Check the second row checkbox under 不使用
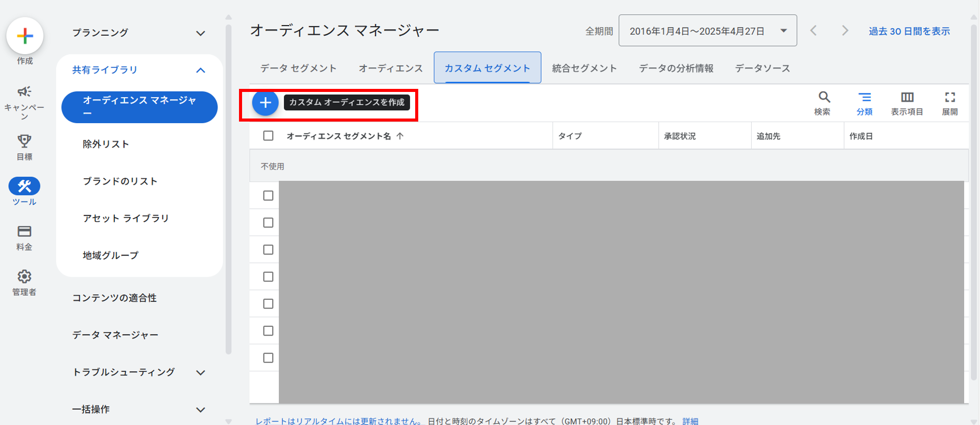 [x=268, y=223]
